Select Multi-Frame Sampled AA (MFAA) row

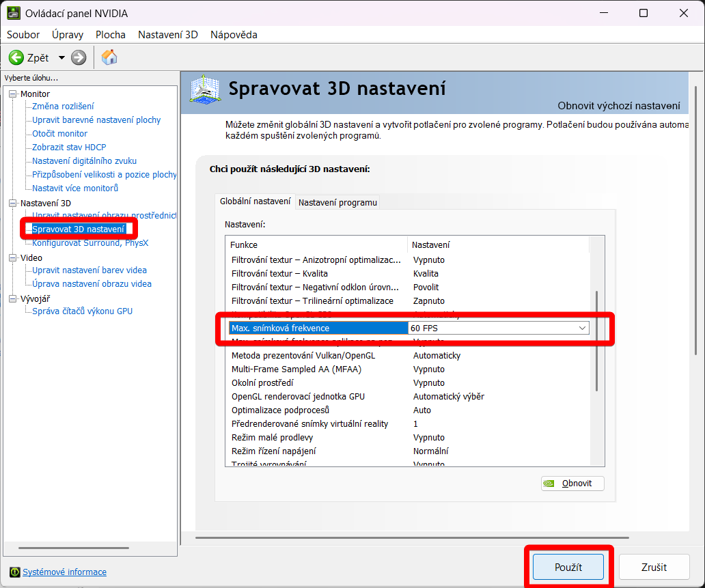point(409,369)
